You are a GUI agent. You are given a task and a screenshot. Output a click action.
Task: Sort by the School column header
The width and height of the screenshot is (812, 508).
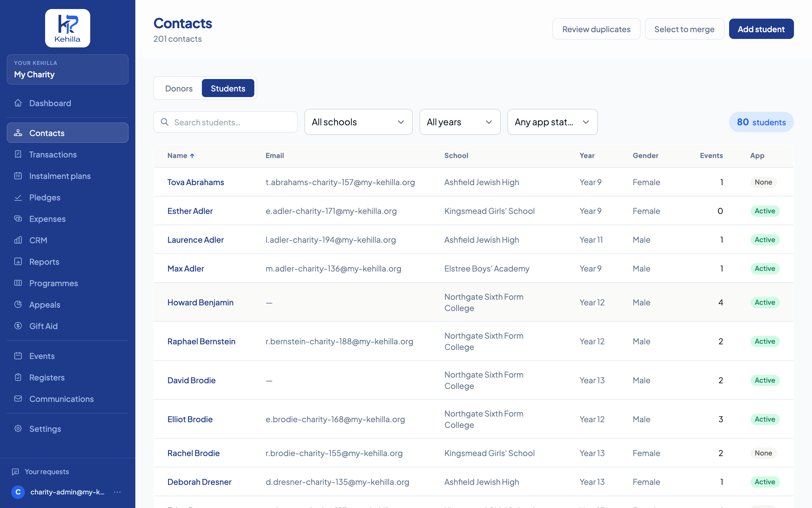[x=456, y=156]
